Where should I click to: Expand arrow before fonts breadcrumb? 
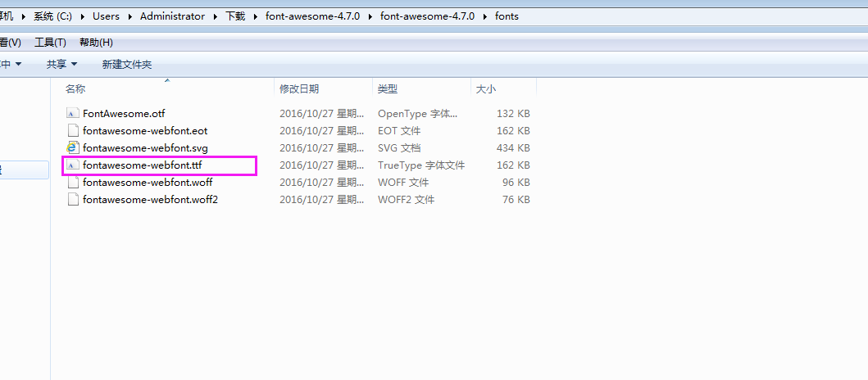484,16
